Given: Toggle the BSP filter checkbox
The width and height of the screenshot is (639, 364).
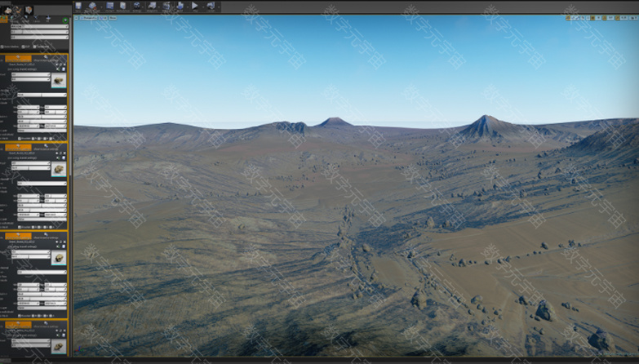Looking at the screenshot, I should tap(23, 47).
